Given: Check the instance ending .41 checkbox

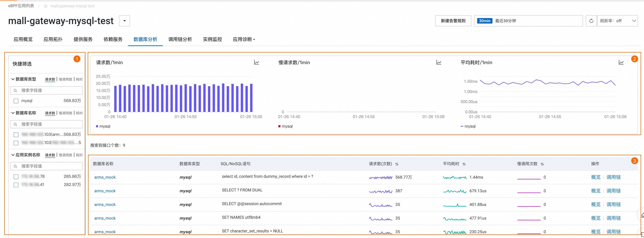Looking at the screenshot, I should pos(16,185).
